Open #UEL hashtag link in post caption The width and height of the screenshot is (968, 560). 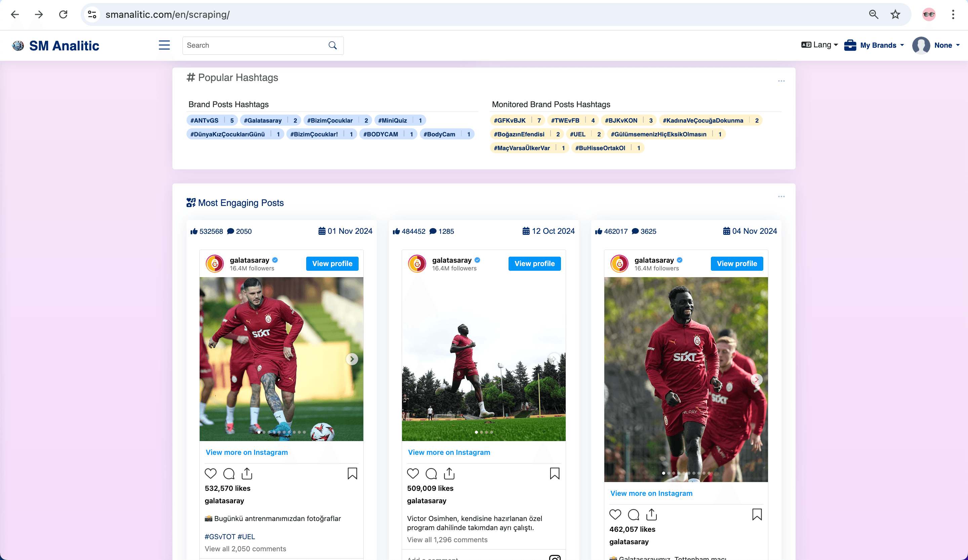246,537
